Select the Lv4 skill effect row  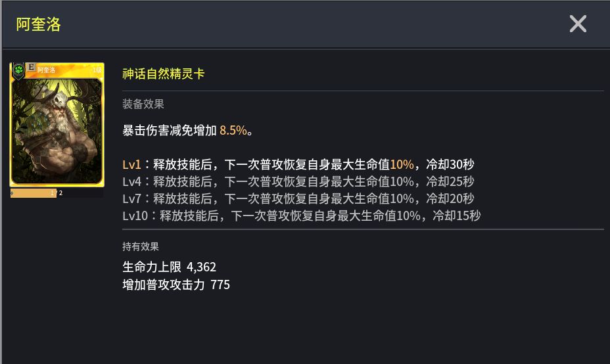click(298, 181)
